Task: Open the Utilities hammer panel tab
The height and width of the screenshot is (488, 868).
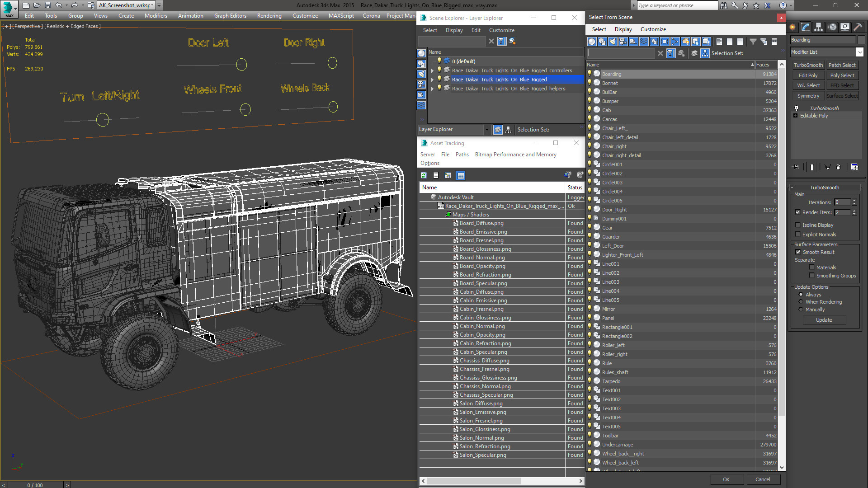Action: coord(858,27)
